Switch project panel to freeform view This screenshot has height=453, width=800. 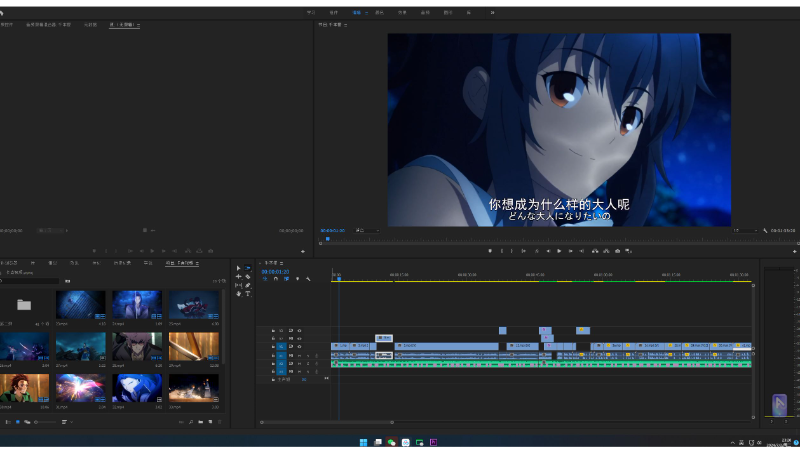pyautogui.click(x=27, y=422)
